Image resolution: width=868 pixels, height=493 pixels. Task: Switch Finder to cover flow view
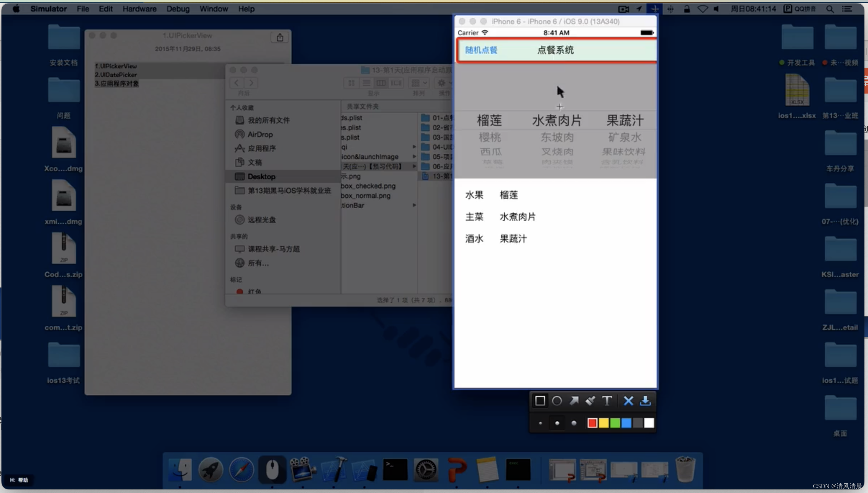tap(396, 83)
